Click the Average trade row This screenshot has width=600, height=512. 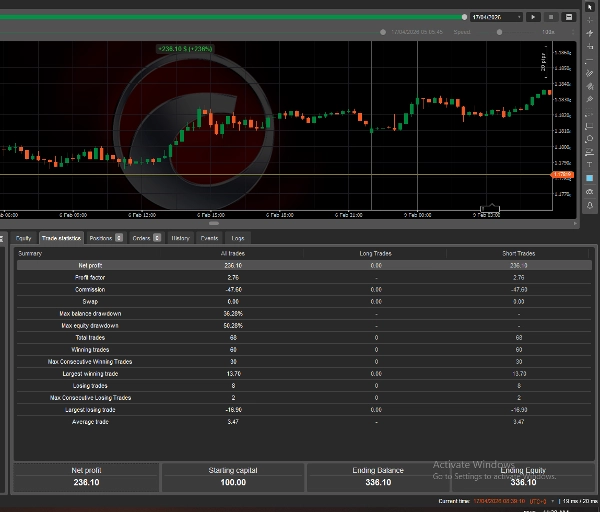click(304, 422)
